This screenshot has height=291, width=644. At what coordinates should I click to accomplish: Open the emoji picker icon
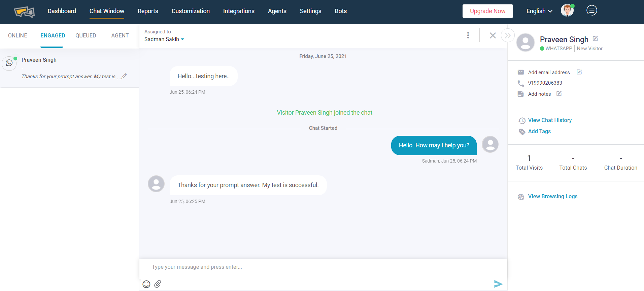[146, 284]
